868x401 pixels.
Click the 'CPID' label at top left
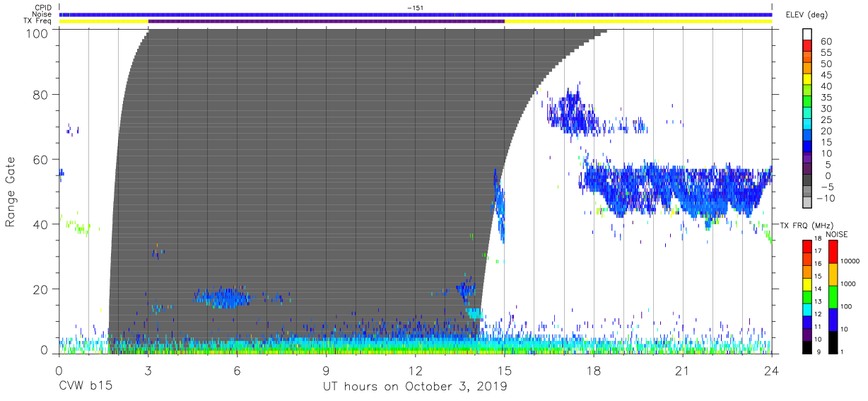pos(45,8)
